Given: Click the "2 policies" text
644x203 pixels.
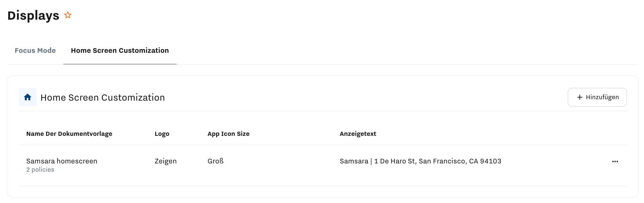Looking at the screenshot, I should (40, 170).
